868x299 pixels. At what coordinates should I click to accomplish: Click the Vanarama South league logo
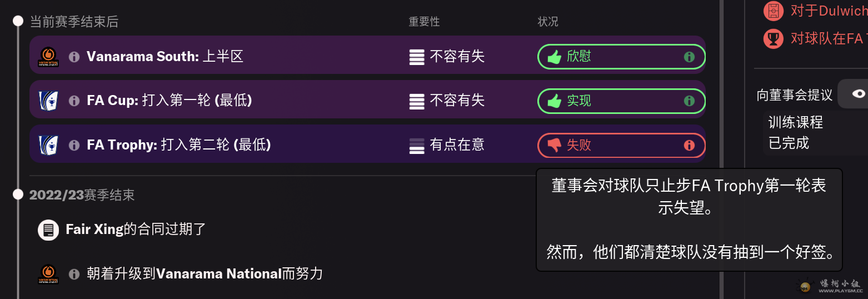pyautogui.click(x=48, y=57)
